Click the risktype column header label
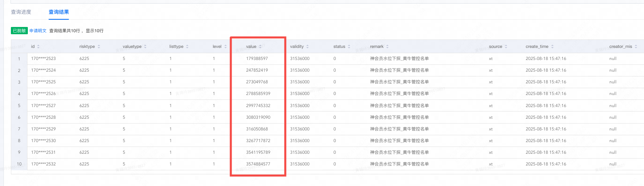The height and width of the screenshot is (186, 644). point(87,47)
